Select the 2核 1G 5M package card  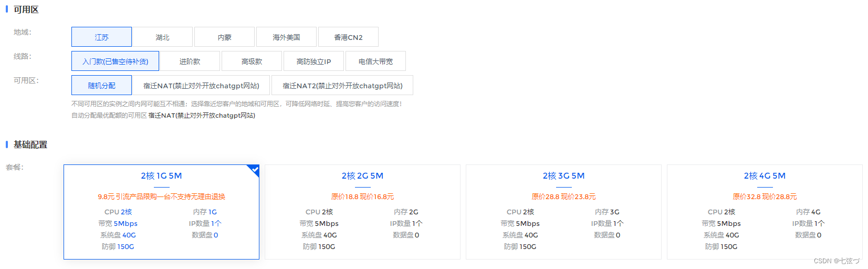click(x=161, y=212)
